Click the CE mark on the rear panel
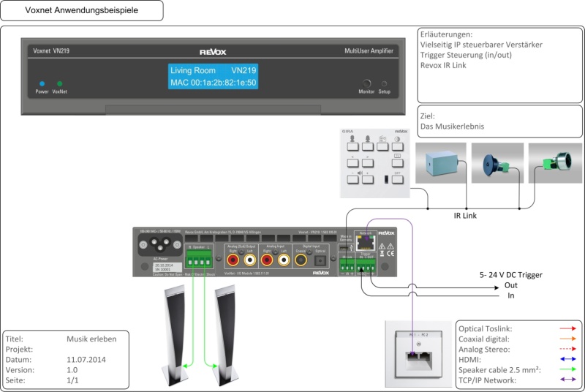 [x=390, y=254]
